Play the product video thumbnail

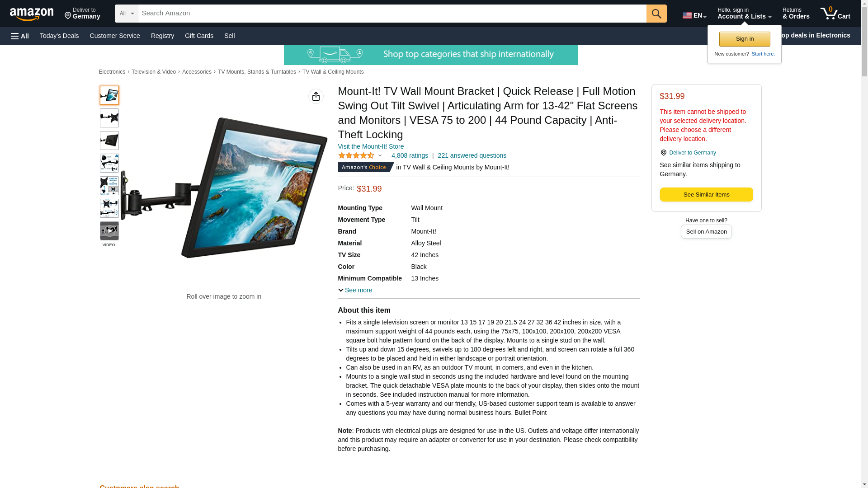click(x=109, y=231)
